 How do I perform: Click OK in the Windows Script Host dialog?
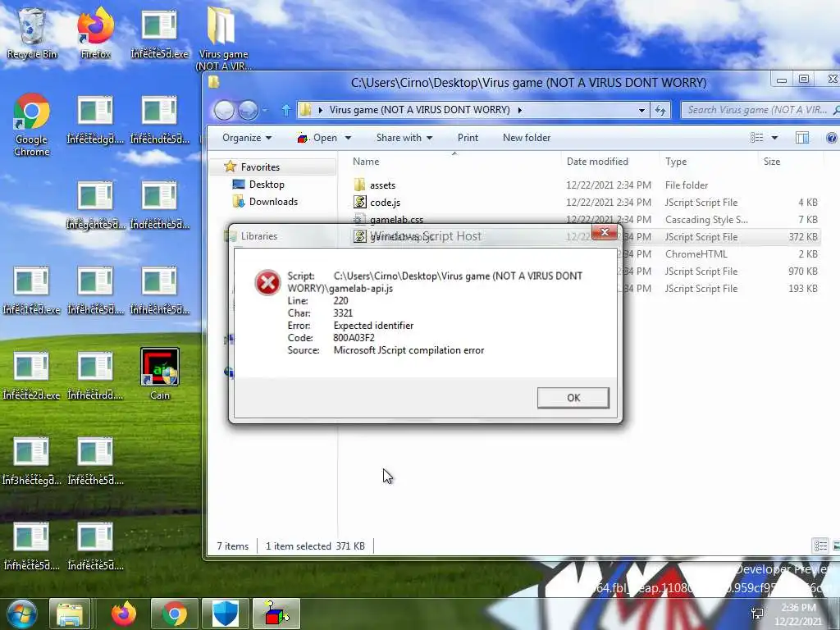pos(573,398)
